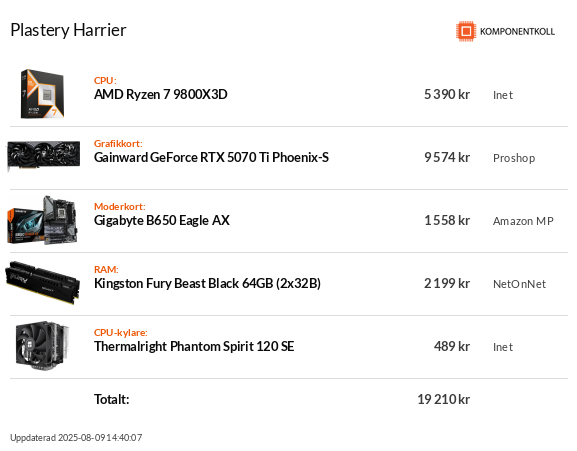Image resolution: width=577 pixels, height=451 pixels.
Task: Click the Gainward GeForce RTX 5070 Ti Phoenix-S name
Action: (211, 157)
